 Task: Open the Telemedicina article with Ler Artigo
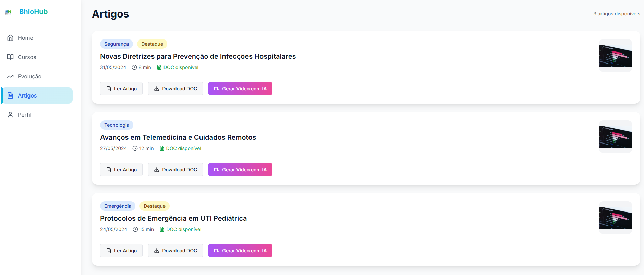[121, 170]
